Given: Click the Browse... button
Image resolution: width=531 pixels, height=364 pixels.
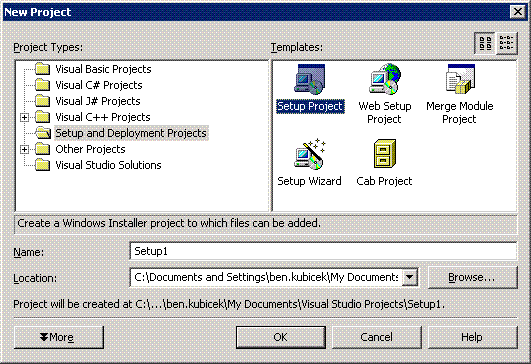Looking at the screenshot, I should (x=472, y=277).
